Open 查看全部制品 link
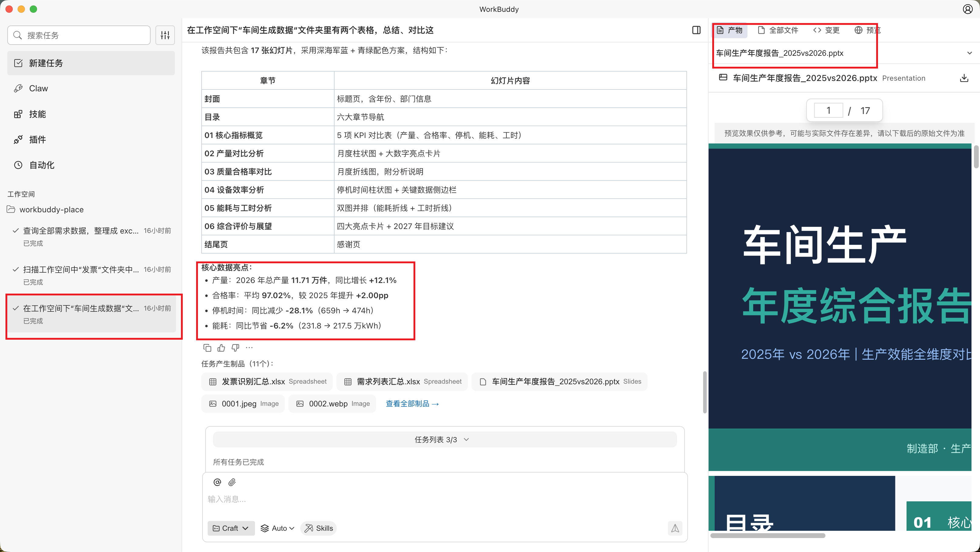Viewport: 980px width, 552px height. coord(412,403)
